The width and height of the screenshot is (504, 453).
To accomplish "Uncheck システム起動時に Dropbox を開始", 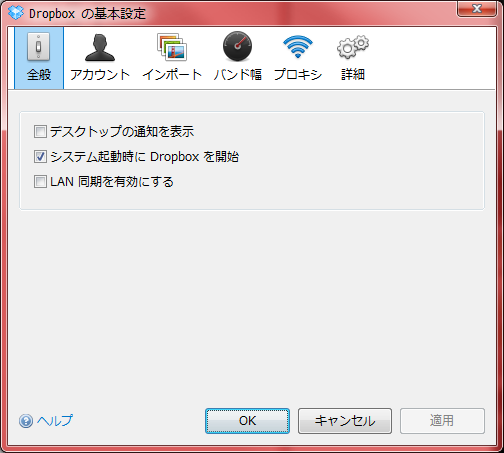I will [x=40, y=157].
